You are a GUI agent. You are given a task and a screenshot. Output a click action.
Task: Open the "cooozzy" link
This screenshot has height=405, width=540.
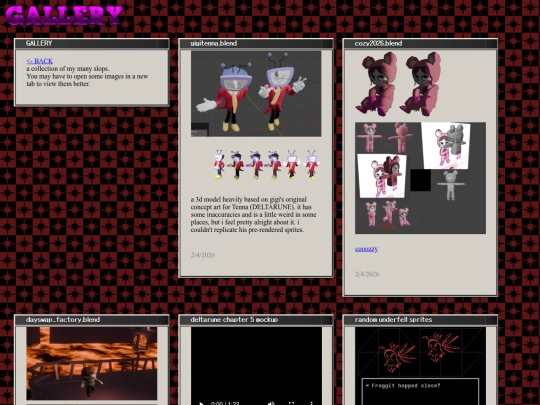click(366, 249)
